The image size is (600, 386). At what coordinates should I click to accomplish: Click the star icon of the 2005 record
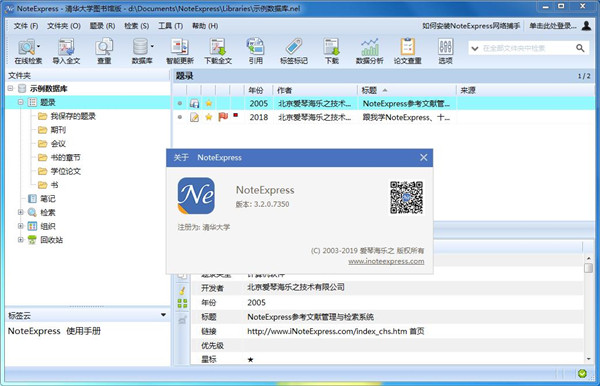pyautogui.click(x=209, y=103)
